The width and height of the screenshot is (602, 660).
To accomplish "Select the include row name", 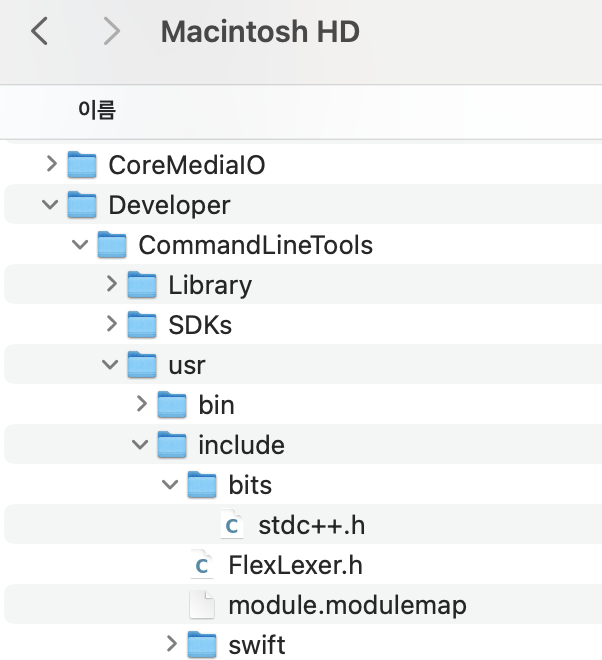I will [x=242, y=445].
